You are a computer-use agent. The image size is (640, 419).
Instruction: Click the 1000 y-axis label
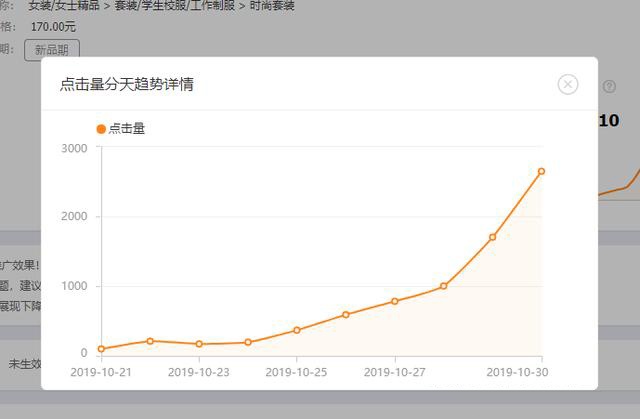74,286
